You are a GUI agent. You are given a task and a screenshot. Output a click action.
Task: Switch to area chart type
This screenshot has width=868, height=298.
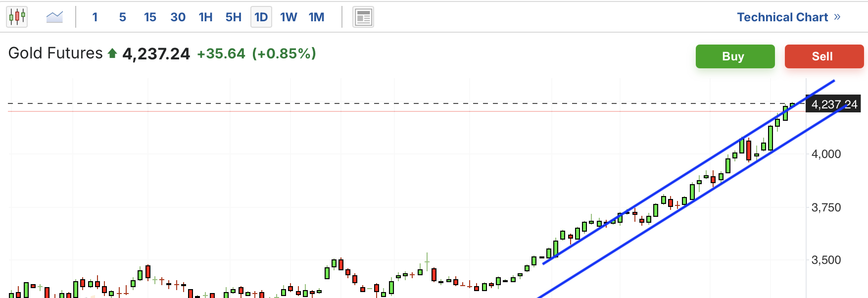coord(54,17)
